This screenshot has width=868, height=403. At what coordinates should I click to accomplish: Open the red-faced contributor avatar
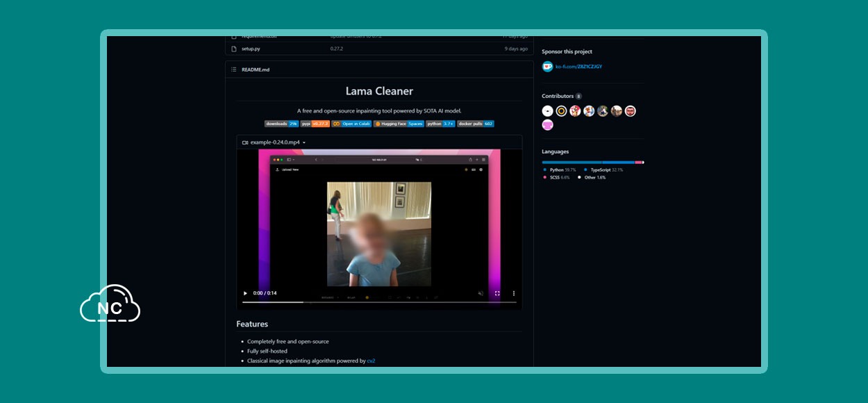631,111
